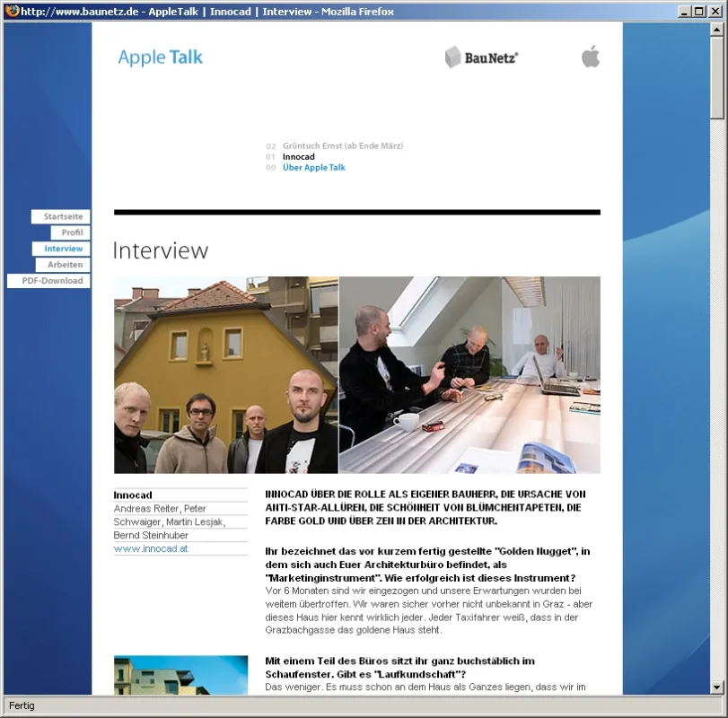Screen dimensions: 728x718
Task: Click the question about Golden Nugget
Action: tap(427, 565)
